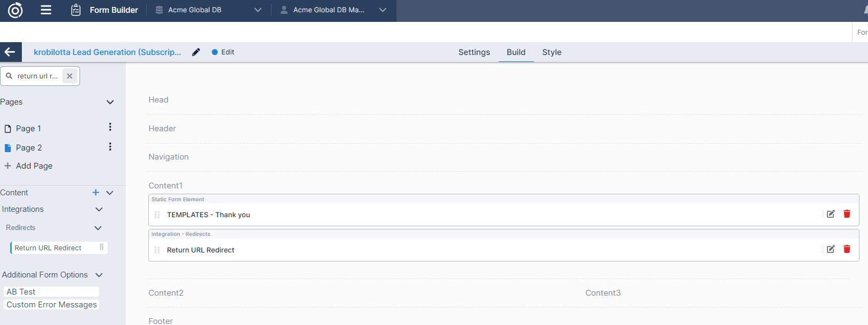The image size is (868, 325).
Task: Open Page 1 options menu
Action: pos(110,127)
